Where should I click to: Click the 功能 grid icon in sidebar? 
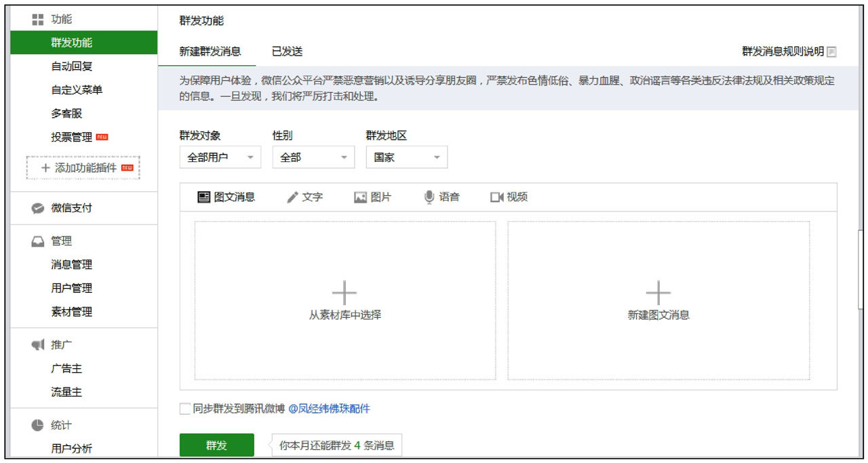tap(38, 20)
